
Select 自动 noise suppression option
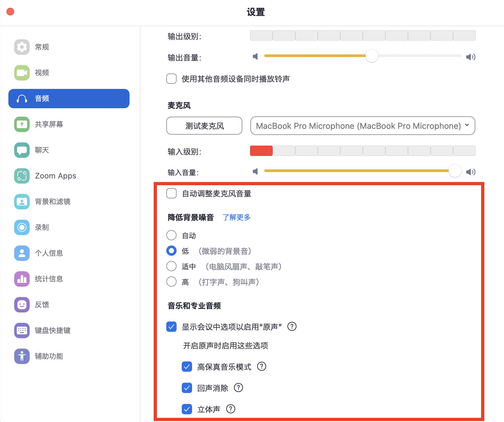click(x=171, y=235)
